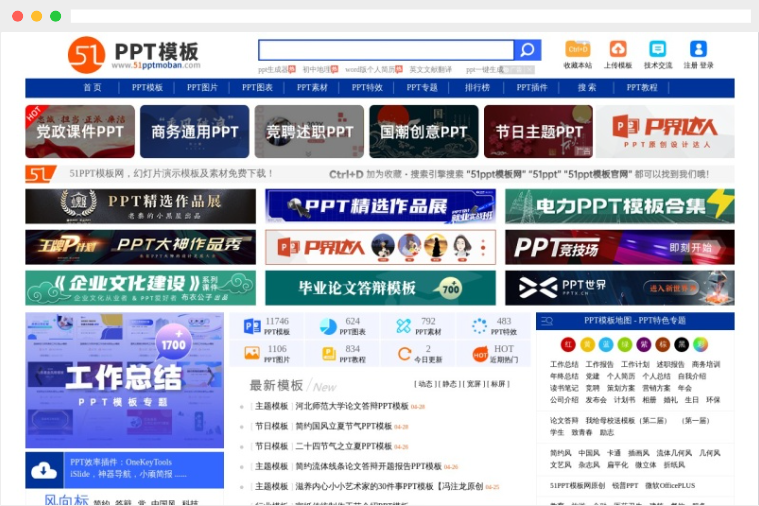Open 二十四节气之立夏PPT模板 link
This screenshot has height=506, width=759.
point(344,446)
